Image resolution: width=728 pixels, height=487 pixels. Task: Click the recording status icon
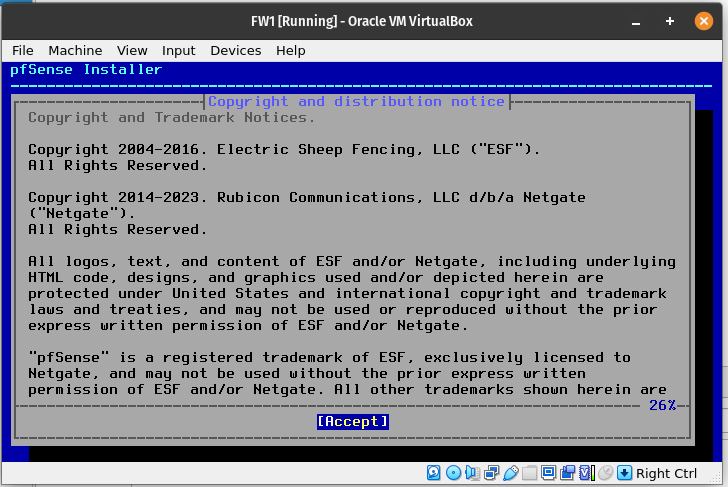click(x=567, y=473)
